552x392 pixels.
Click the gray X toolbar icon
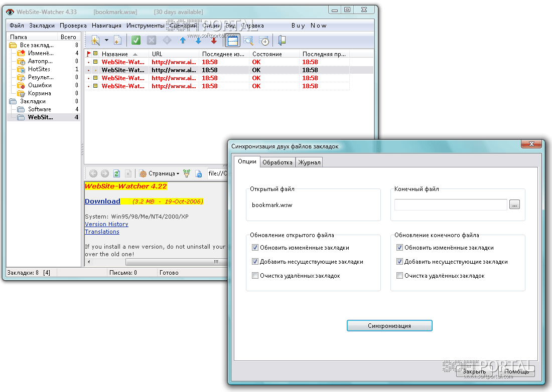[x=152, y=41]
